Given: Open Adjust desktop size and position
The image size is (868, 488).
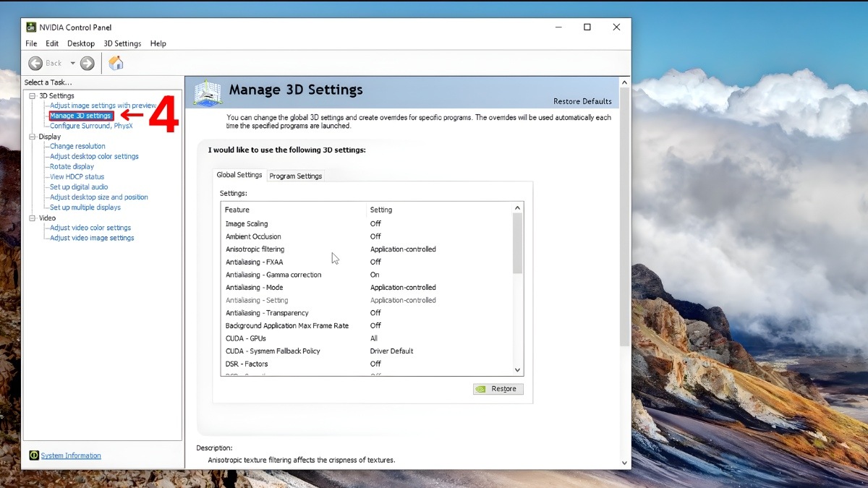Looking at the screenshot, I should click(x=99, y=197).
